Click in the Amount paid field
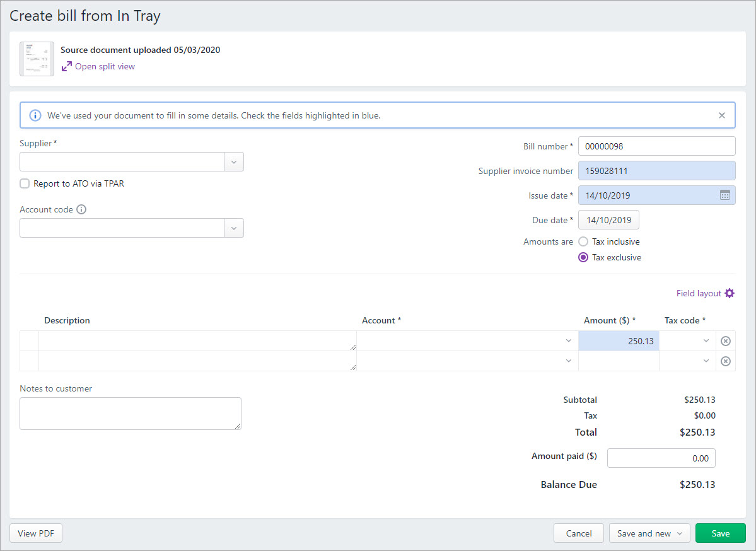The image size is (756, 551). (x=661, y=458)
